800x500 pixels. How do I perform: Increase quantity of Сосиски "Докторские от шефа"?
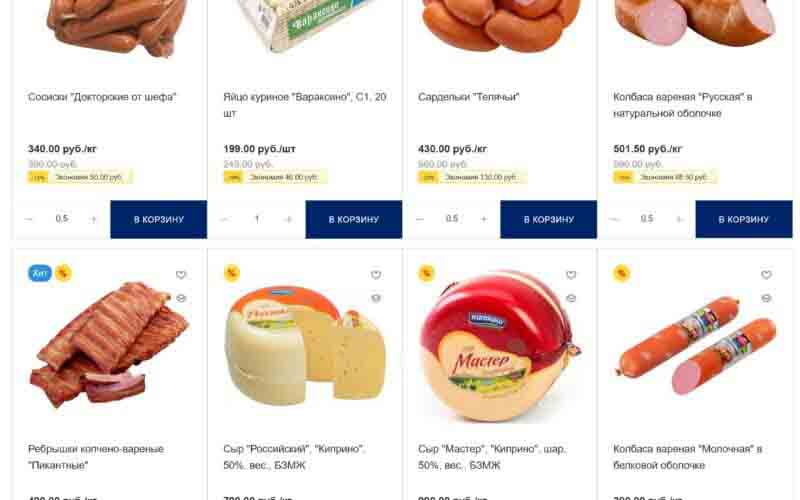(x=93, y=219)
